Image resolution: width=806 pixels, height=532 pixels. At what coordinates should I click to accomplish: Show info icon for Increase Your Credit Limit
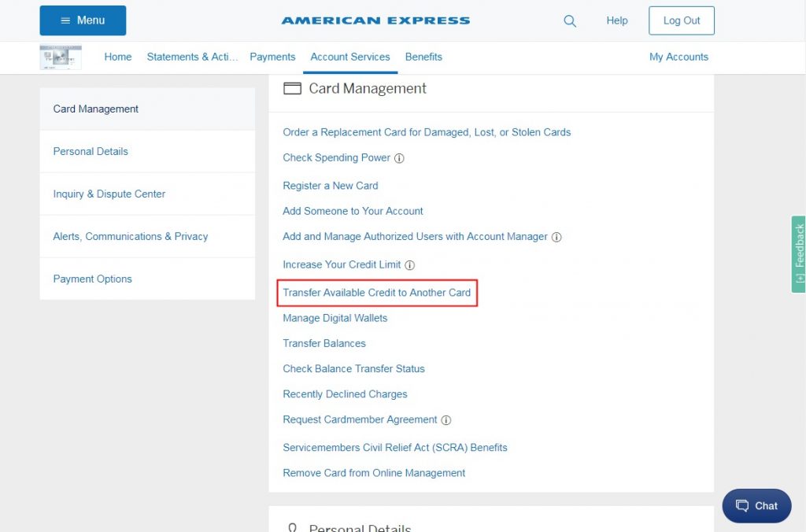pos(409,265)
